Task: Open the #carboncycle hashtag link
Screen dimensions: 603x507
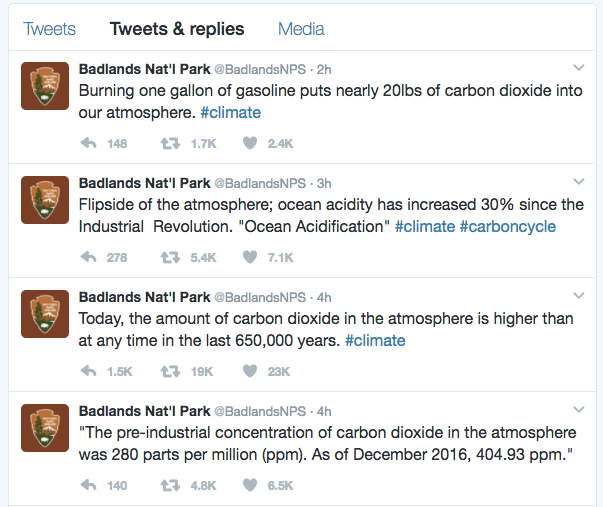Action: (507, 227)
